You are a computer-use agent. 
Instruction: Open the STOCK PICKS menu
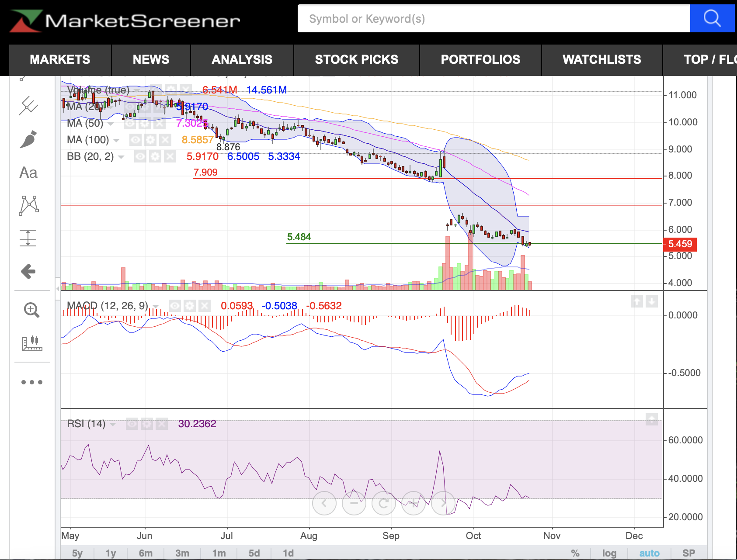357,59
